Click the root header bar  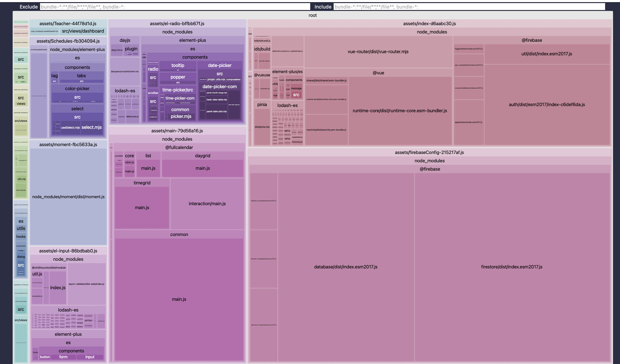click(312, 15)
